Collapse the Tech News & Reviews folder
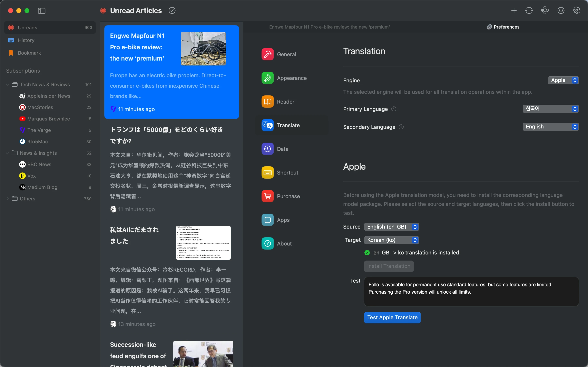 point(7,84)
